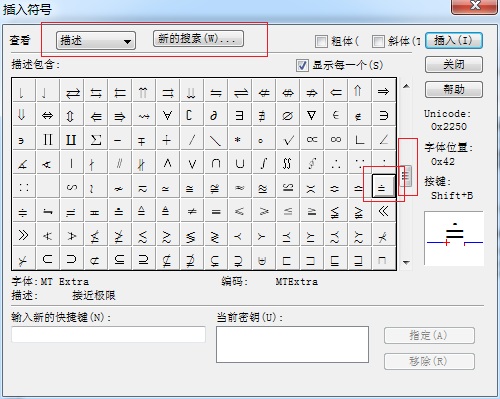Toggle the 粗体 bold checkbox
500x399 pixels.
pyautogui.click(x=321, y=41)
